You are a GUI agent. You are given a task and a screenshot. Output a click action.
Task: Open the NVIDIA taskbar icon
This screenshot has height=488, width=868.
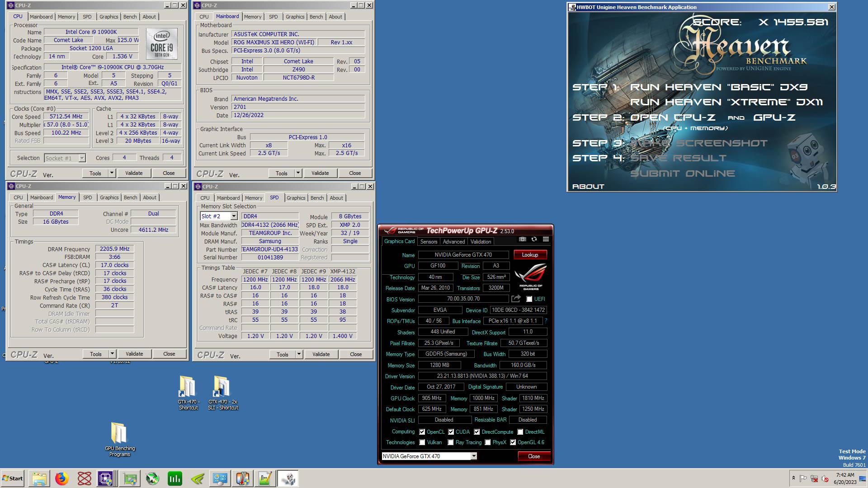[x=198, y=479]
